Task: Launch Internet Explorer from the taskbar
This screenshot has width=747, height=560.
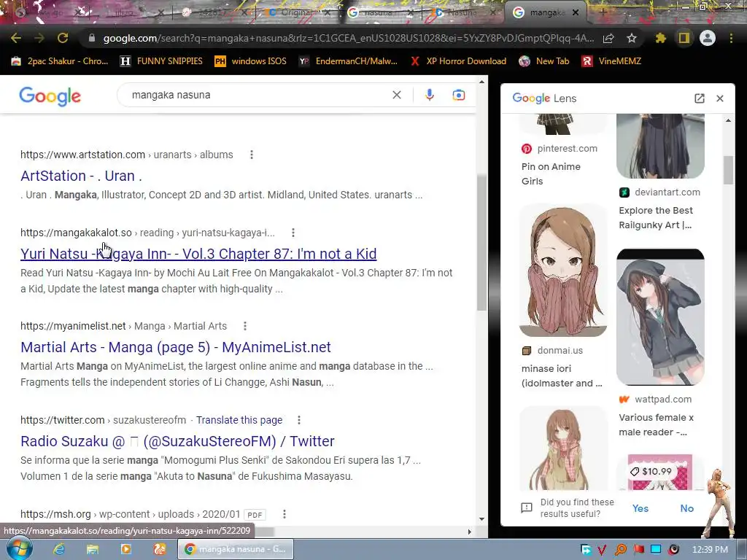Action: [x=58, y=549]
